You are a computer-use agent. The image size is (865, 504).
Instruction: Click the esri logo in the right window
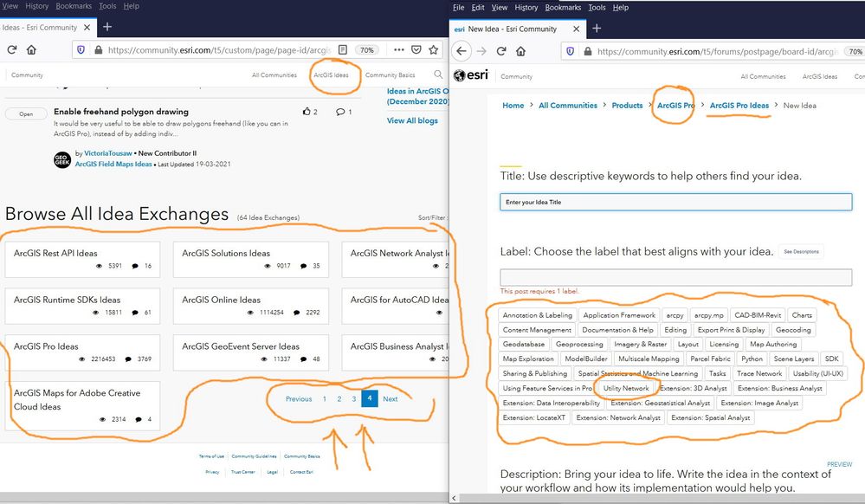pyautogui.click(x=470, y=75)
